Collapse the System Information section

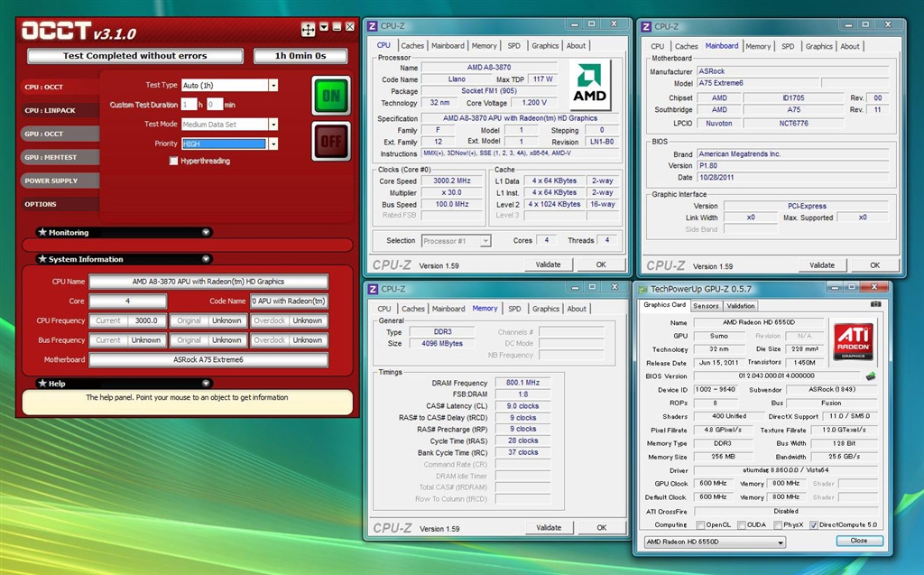[206, 259]
